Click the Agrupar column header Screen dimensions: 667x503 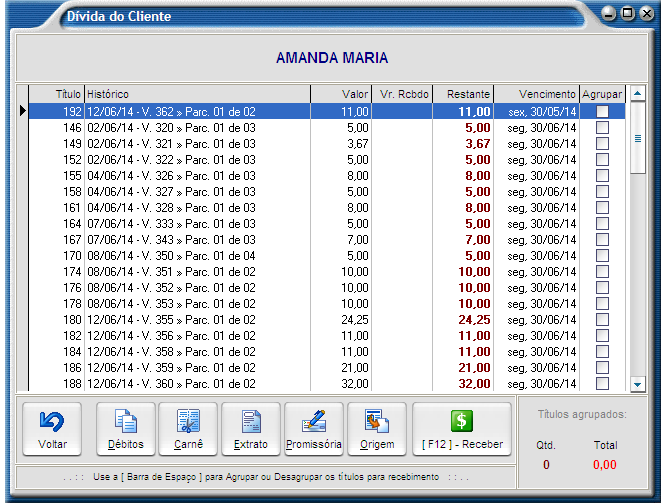(602, 94)
